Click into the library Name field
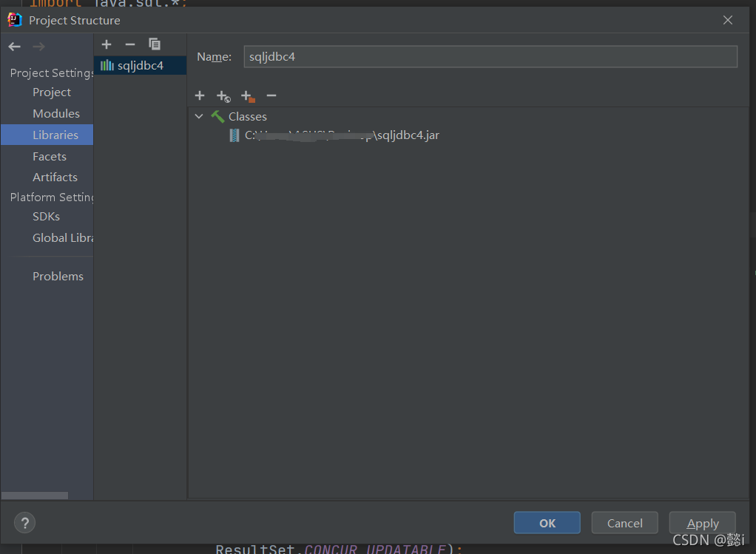This screenshot has width=756, height=554. (490, 57)
